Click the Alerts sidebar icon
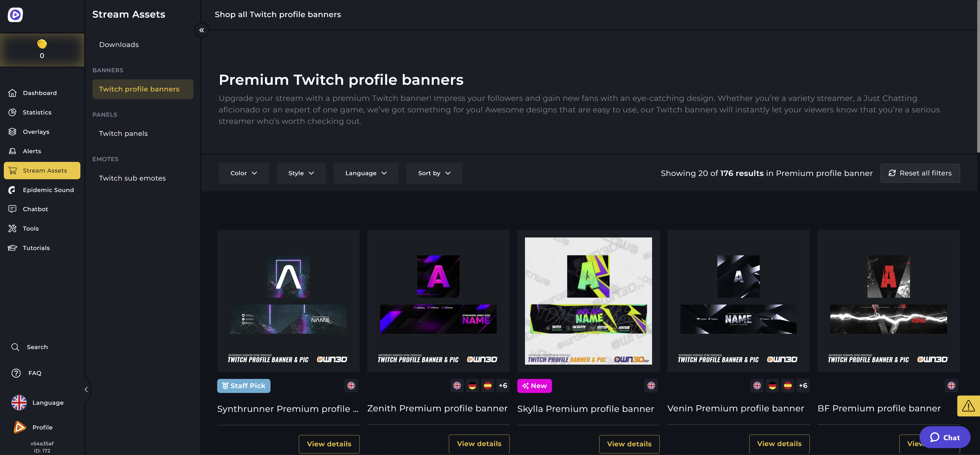 pos(13,151)
